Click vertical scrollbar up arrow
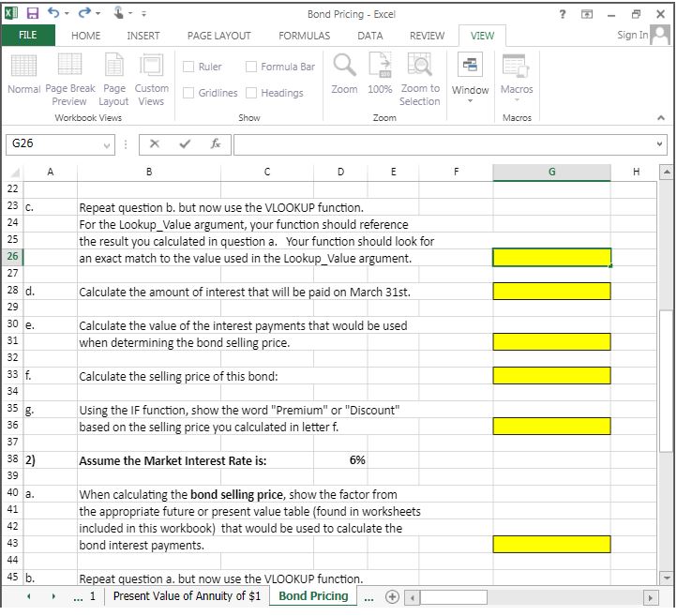 tap(667, 173)
